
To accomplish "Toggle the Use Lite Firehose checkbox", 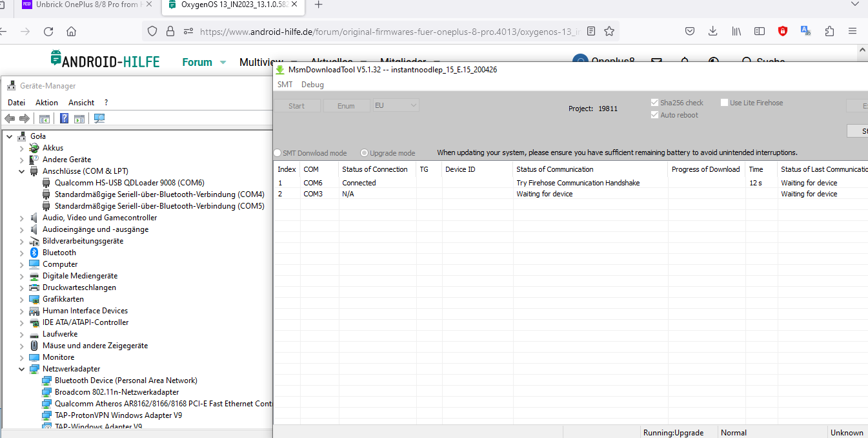I will [724, 103].
